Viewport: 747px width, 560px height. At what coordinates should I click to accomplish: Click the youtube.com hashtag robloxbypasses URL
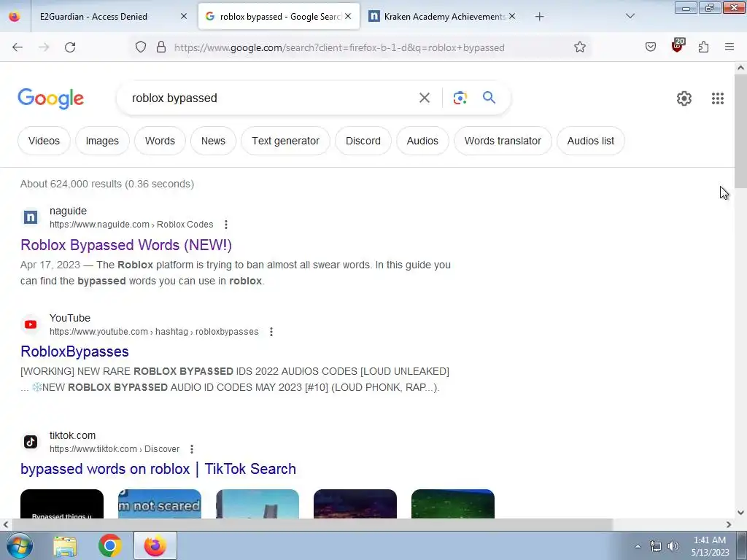click(154, 332)
